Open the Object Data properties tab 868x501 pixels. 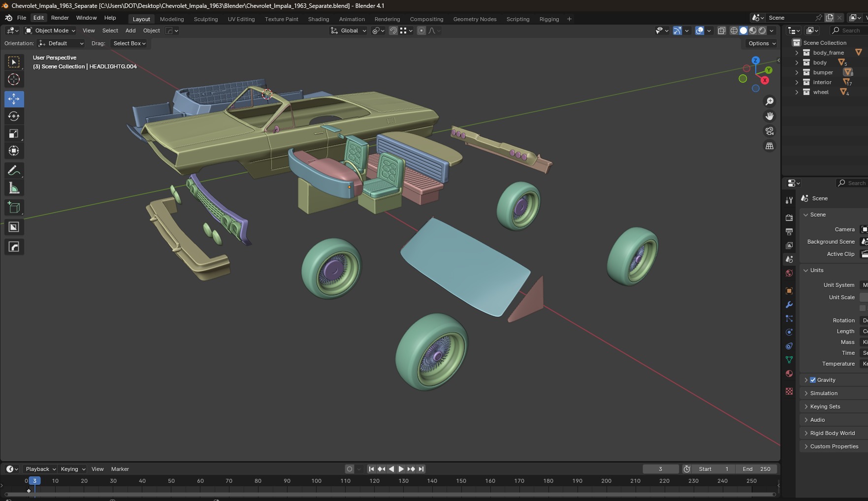click(x=789, y=360)
